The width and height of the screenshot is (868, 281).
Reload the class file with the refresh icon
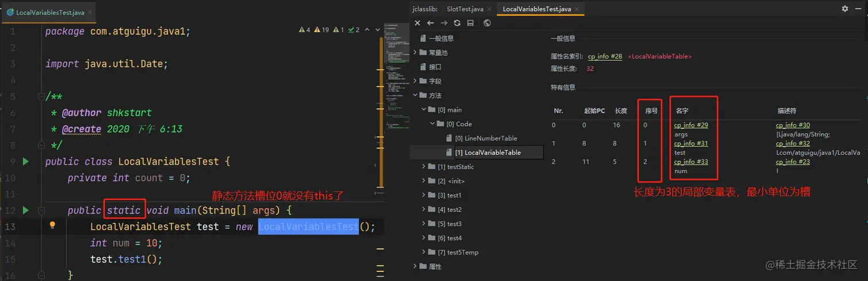[457, 23]
